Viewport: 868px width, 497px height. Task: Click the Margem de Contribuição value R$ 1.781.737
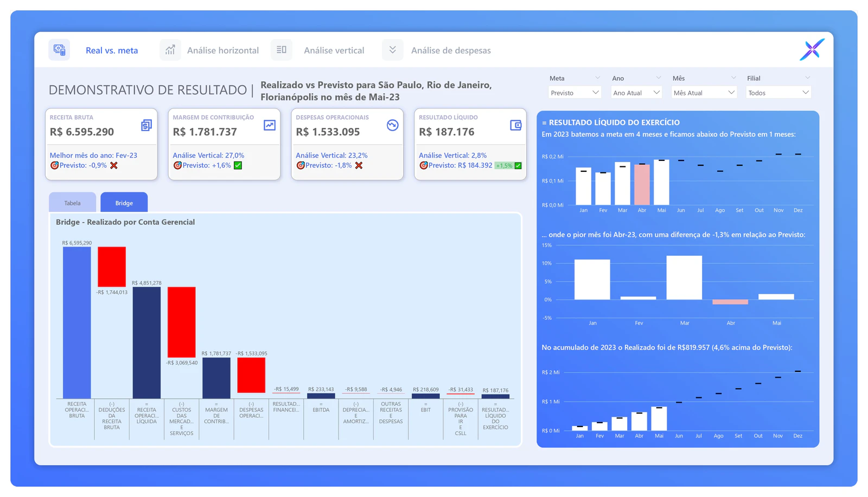[x=205, y=132]
